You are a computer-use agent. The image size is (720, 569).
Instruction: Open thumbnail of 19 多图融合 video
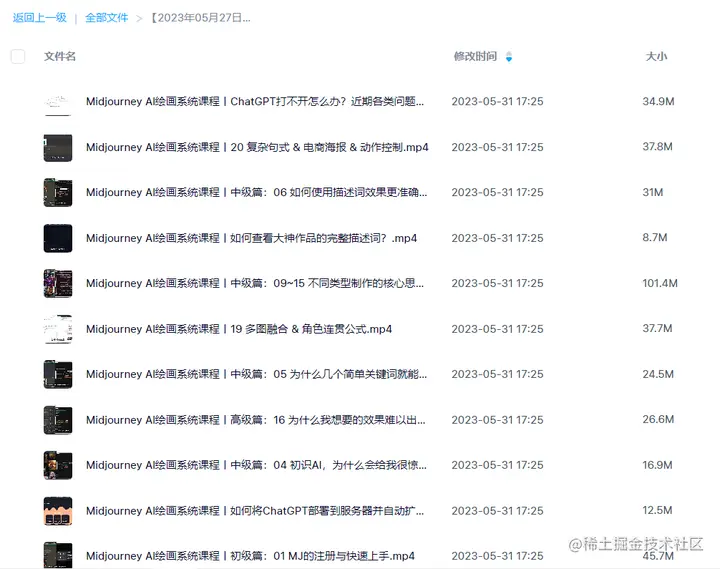[58, 329]
